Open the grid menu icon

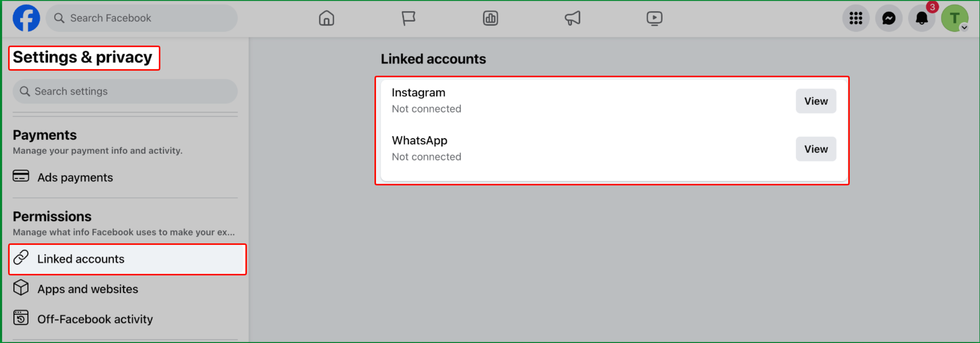856,18
